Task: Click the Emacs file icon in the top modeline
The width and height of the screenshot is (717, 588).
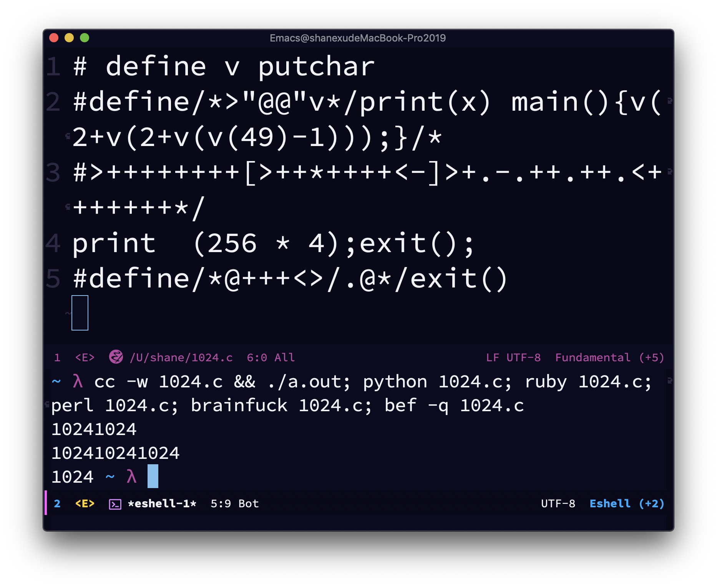Action: click(x=116, y=357)
